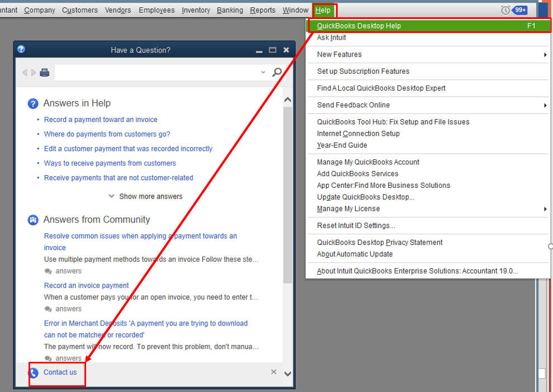This screenshot has width=553, height=392.
Task: Open the search history dropdown arrow
Action: (263, 72)
